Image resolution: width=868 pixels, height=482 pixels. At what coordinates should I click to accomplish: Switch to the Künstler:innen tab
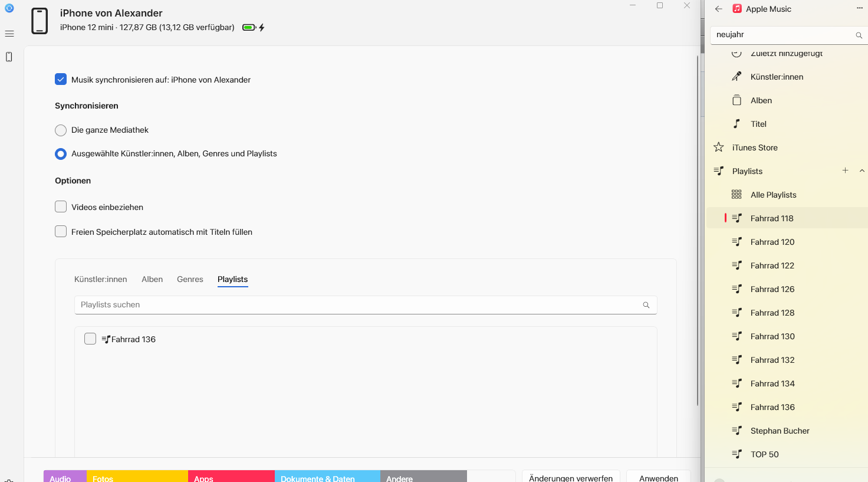tap(101, 279)
